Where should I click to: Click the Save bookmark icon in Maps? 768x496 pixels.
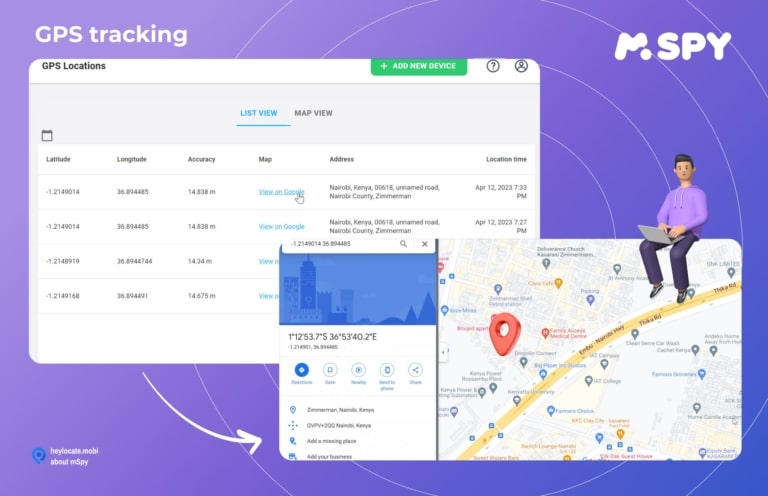(330, 370)
